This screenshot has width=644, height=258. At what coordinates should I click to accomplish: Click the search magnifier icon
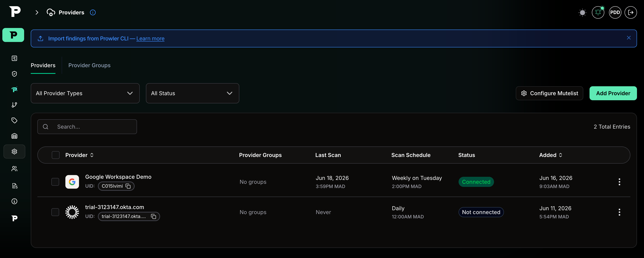coord(46,127)
